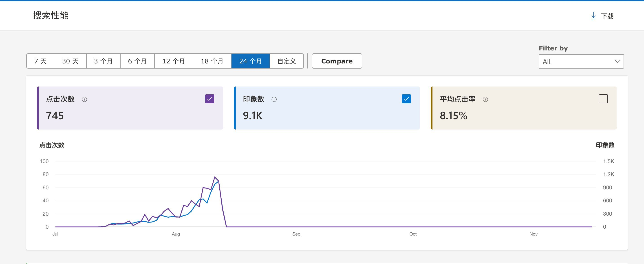Click info icon next to 平均点击率

click(485, 99)
